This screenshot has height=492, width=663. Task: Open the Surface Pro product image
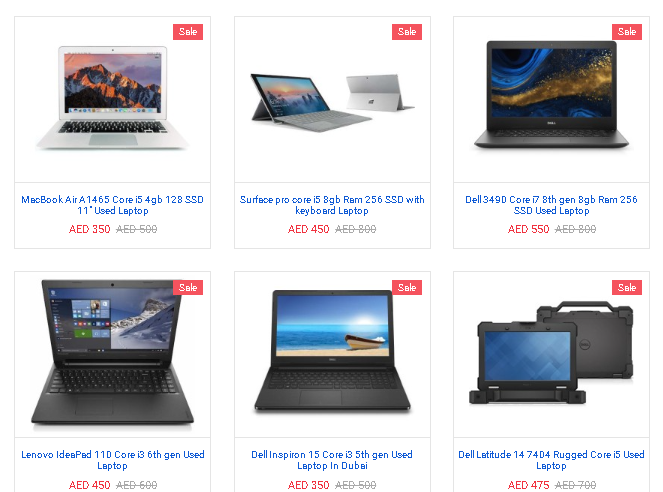click(332, 103)
